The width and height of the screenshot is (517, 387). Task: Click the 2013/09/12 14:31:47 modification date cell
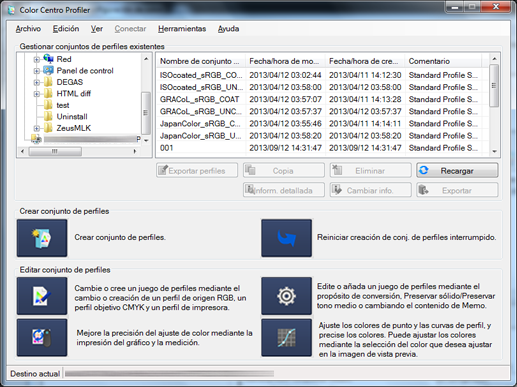(285, 148)
